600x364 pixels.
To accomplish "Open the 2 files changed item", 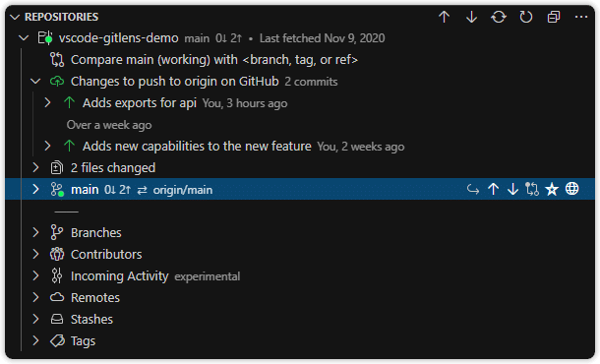I will tap(113, 167).
